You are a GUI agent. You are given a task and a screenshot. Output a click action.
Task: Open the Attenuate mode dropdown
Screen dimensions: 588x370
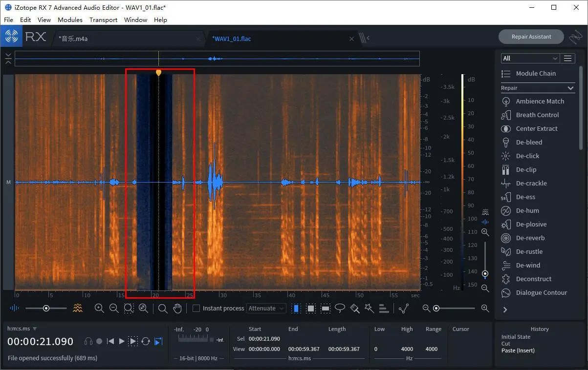pos(266,308)
